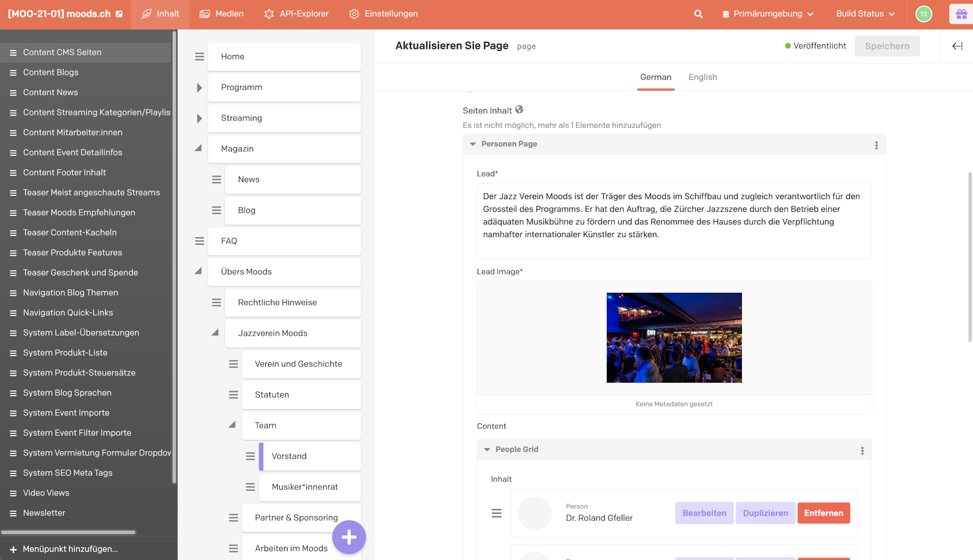Grab the drag handle next to Rechtliche Hinweise
Image resolution: width=973 pixels, height=560 pixels.
point(216,303)
